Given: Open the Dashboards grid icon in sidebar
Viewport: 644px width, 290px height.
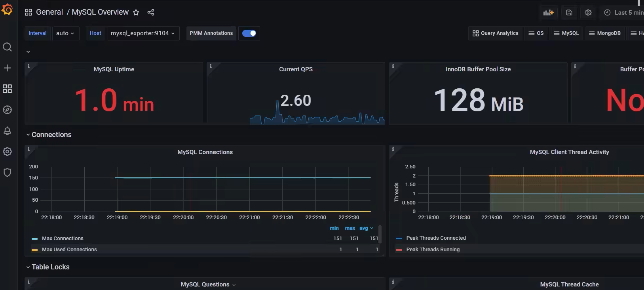Looking at the screenshot, I should 7,89.
